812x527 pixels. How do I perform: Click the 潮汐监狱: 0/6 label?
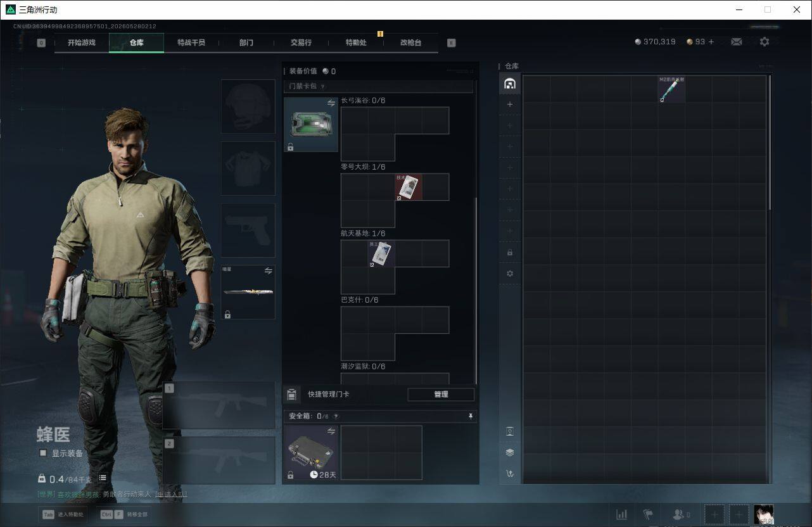tap(363, 366)
